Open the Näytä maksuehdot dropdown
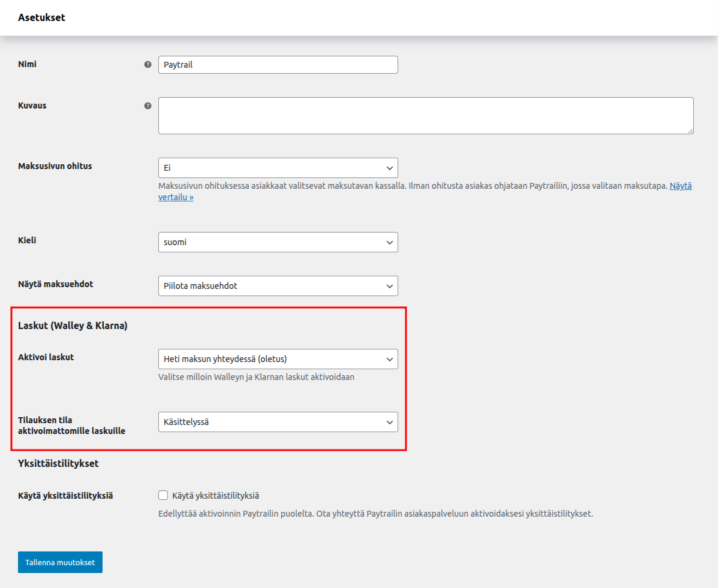The image size is (719, 588). tap(278, 286)
